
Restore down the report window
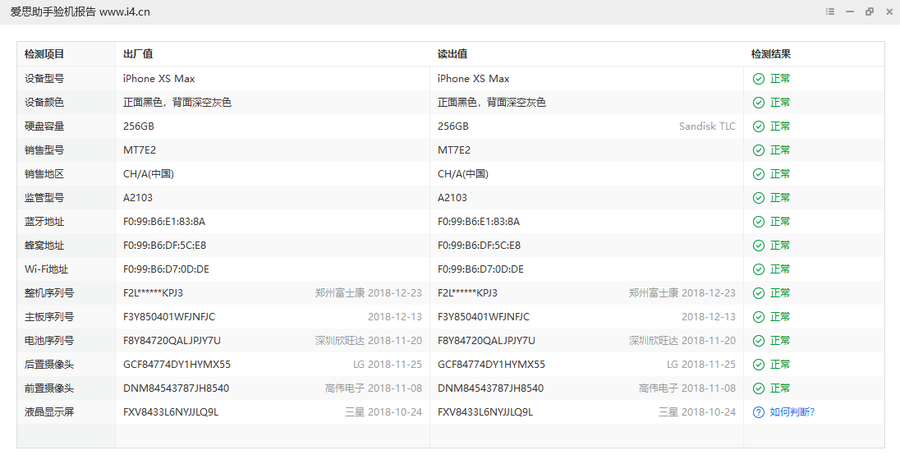tap(870, 11)
